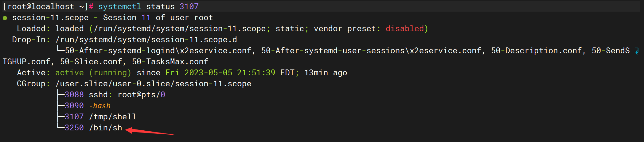Viewport: 644px width, 142px height.
Task: Select the systemctl command word
Action: 119,6
